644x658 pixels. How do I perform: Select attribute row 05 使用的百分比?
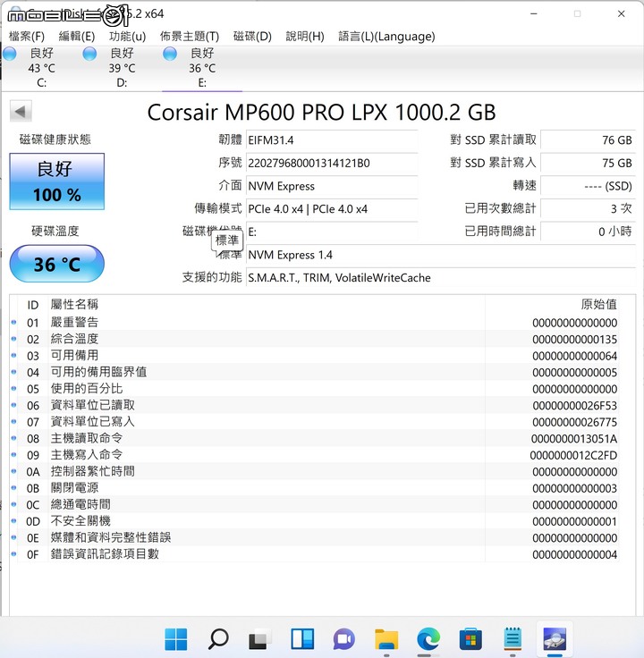314,389
